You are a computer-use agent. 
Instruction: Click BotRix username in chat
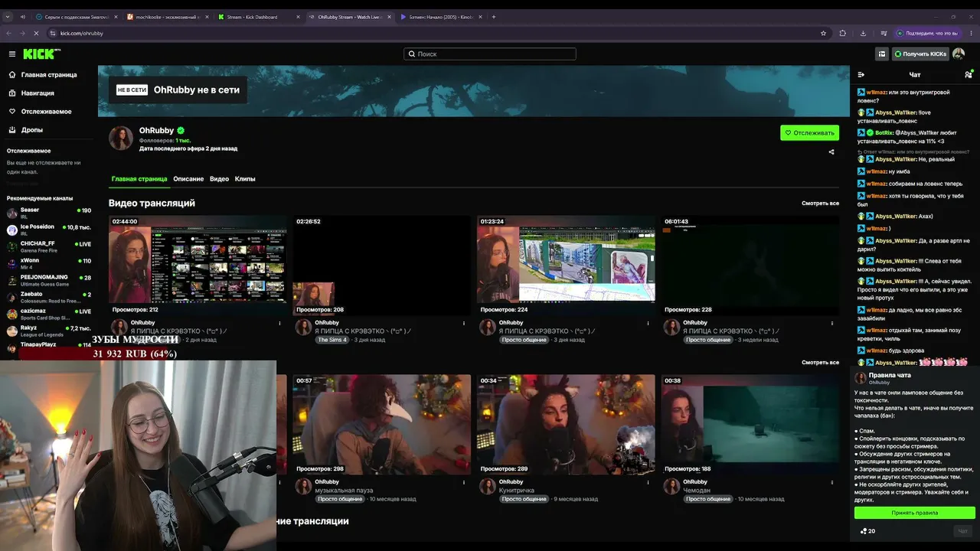pyautogui.click(x=884, y=132)
